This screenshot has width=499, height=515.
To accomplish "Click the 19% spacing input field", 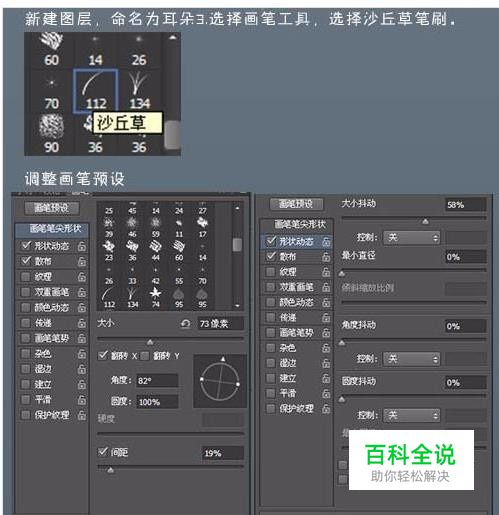I will pos(223,453).
